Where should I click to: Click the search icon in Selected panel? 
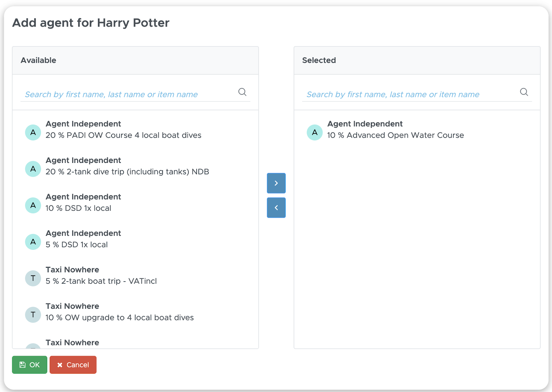(524, 92)
